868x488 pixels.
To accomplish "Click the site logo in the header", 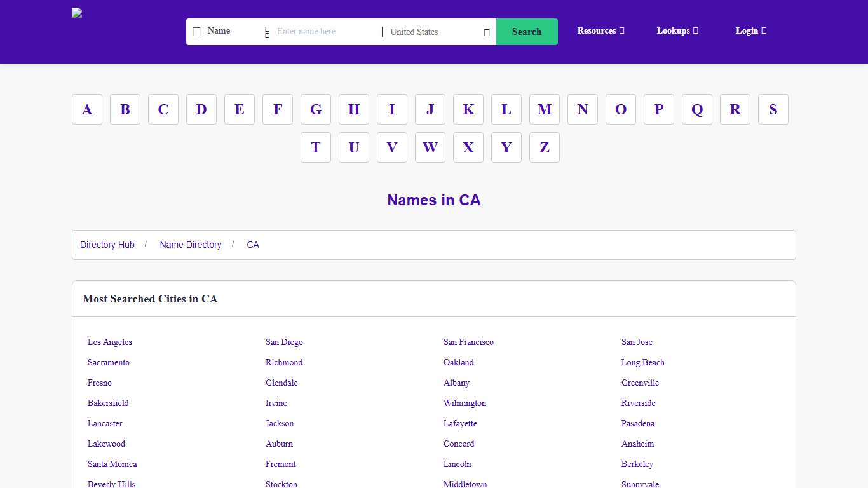I will point(76,13).
